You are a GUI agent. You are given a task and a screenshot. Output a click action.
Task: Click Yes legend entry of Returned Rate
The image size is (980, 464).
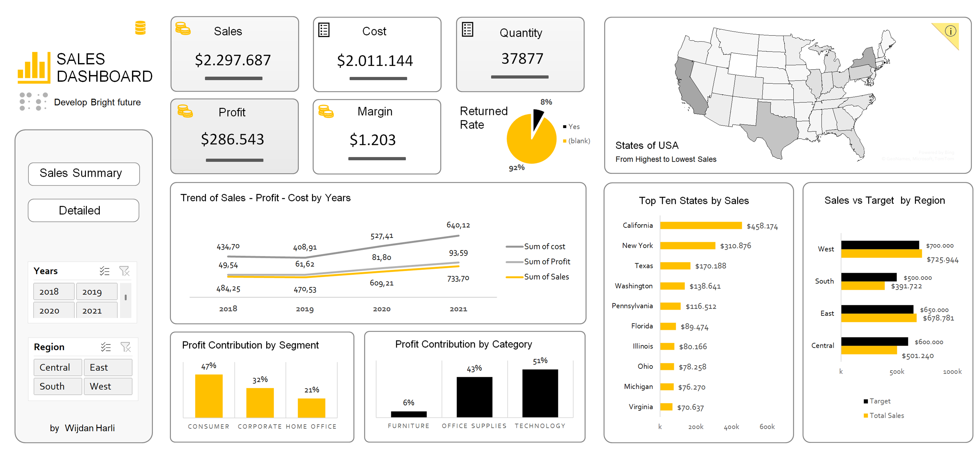pos(572,127)
